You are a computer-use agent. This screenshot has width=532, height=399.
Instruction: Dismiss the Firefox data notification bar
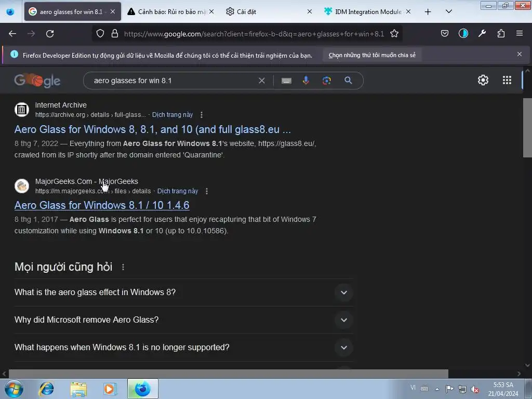point(520,54)
